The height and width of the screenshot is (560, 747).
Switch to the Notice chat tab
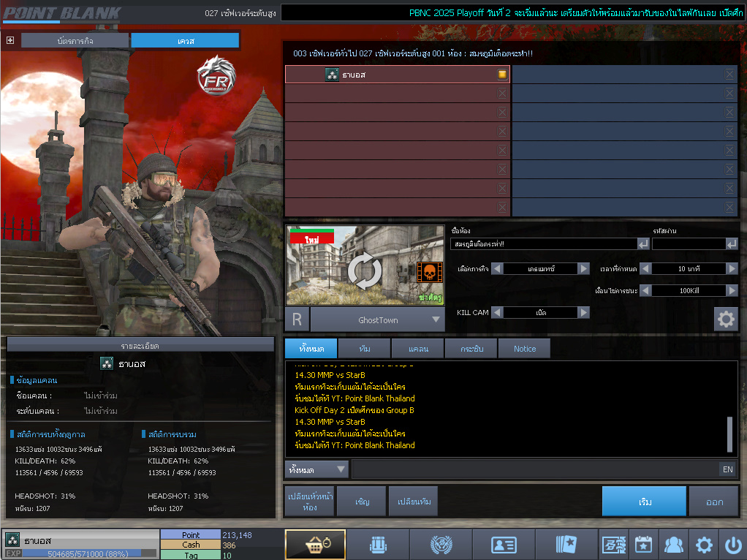(524, 349)
